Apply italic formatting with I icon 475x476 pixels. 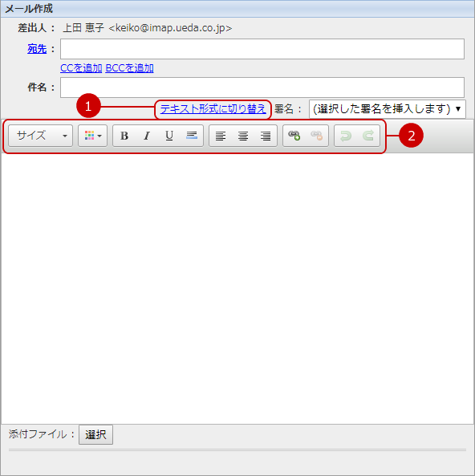[x=147, y=136]
